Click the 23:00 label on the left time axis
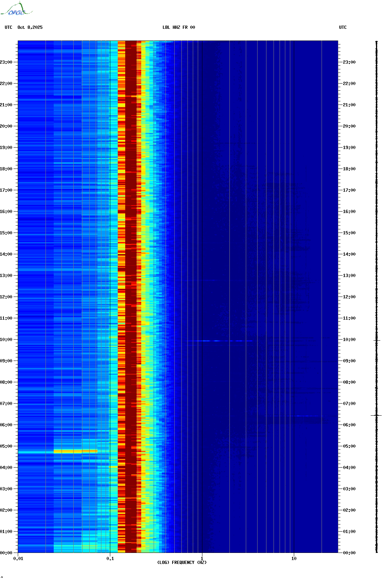 click(x=6, y=62)
